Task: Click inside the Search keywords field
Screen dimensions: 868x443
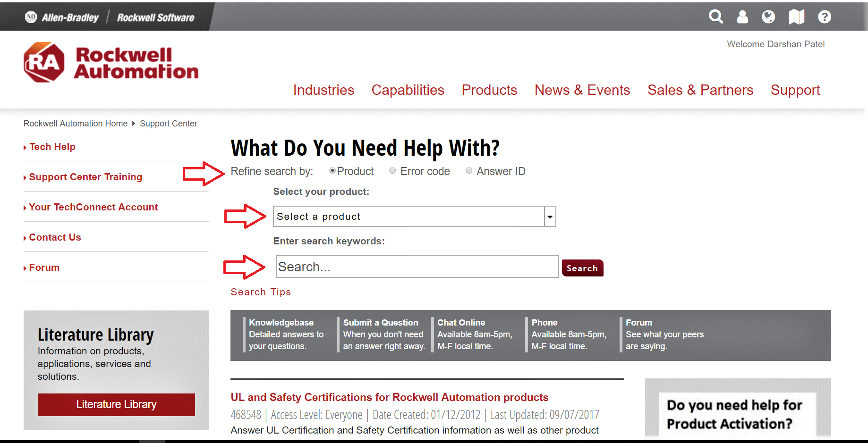Action: (417, 267)
